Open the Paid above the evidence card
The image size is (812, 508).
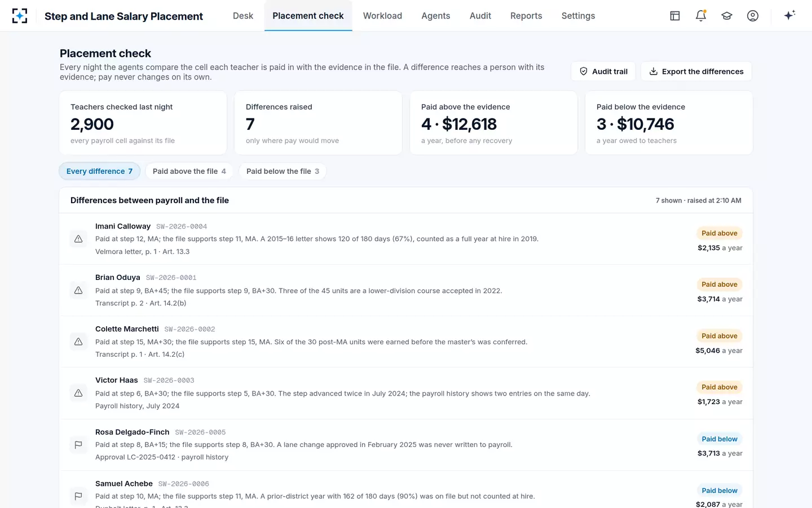click(493, 122)
